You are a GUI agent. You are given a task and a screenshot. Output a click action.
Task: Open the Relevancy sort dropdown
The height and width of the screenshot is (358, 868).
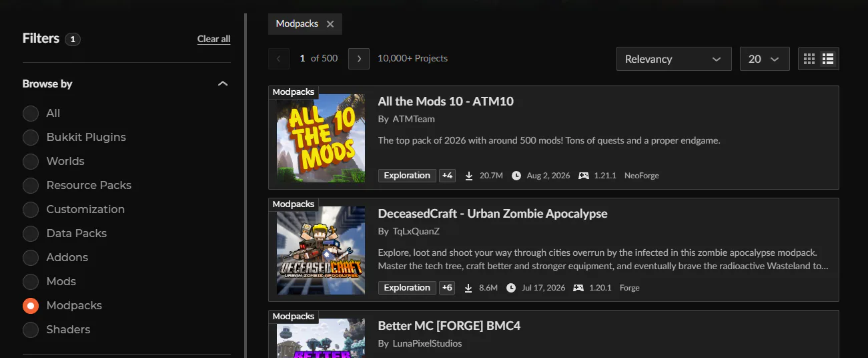point(674,59)
